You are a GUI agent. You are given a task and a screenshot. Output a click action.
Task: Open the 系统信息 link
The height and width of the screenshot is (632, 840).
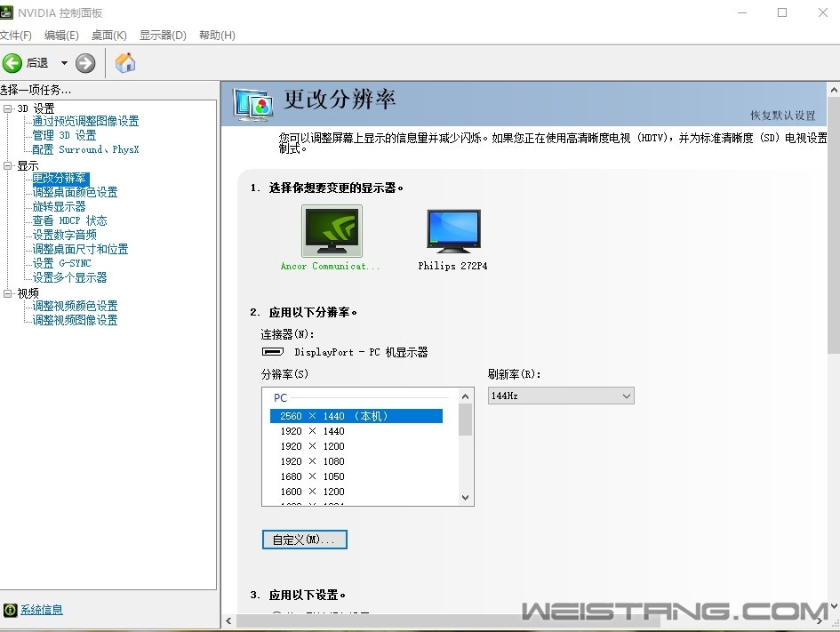coord(41,610)
